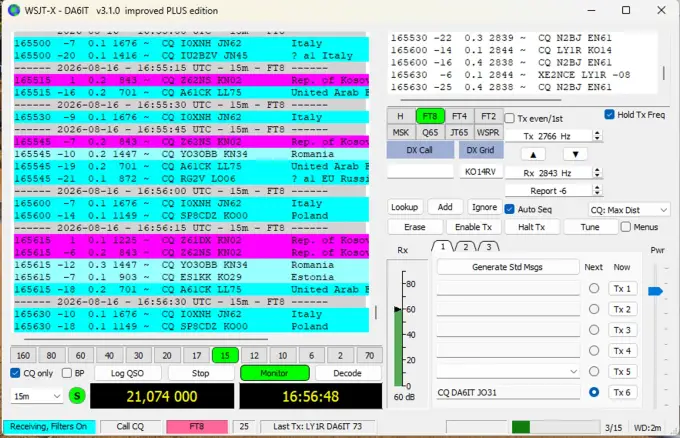Screen dimensions: 680x438
Task: Select the Next radio for Tx 2
Action: [x=594, y=309]
